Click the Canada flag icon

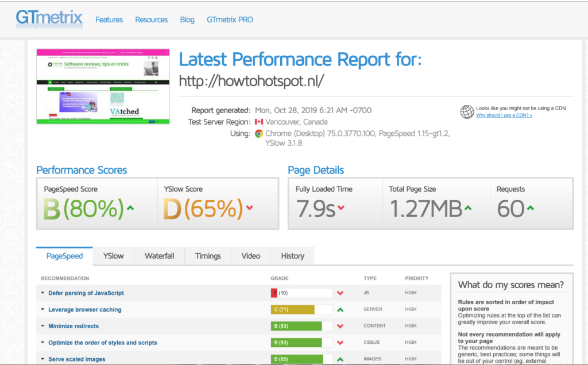[258, 122]
